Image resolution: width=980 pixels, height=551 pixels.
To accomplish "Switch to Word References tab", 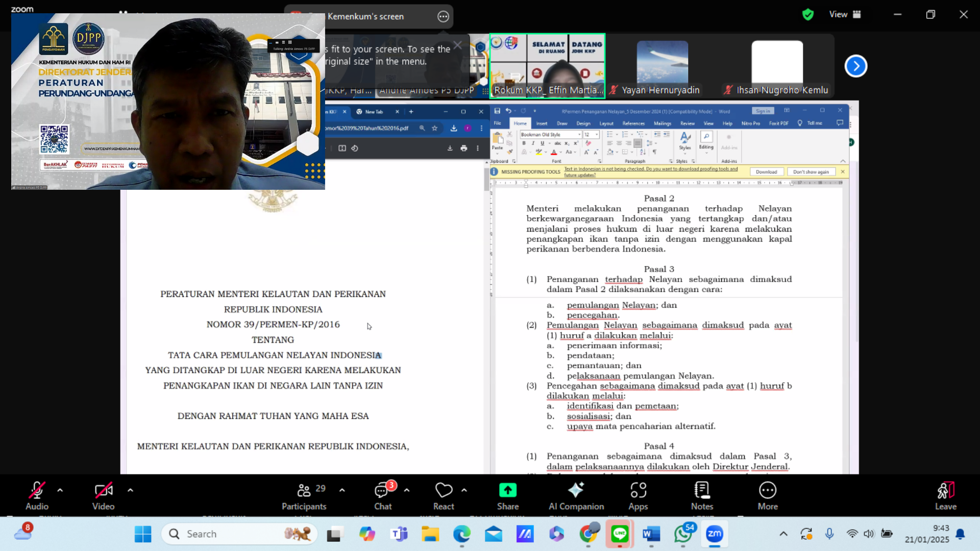I will coord(633,123).
